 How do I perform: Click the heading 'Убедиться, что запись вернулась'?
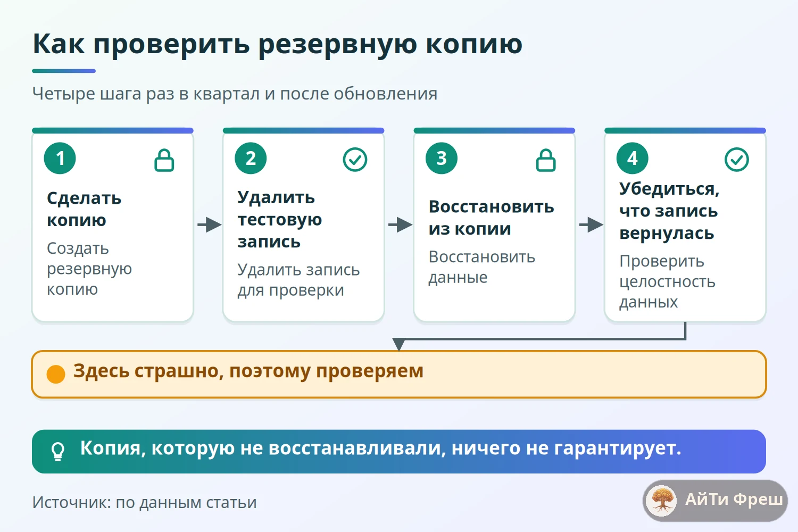click(x=669, y=211)
